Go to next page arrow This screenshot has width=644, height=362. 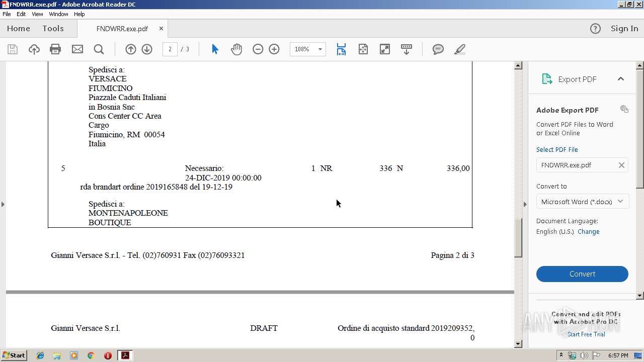tap(147, 49)
